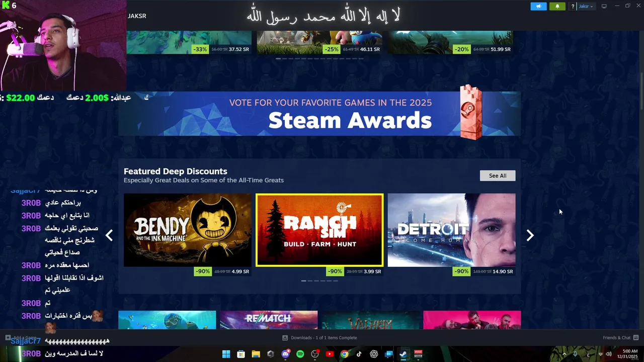Click Bendy's 4.99 SR price

pyautogui.click(x=240, y=271)
